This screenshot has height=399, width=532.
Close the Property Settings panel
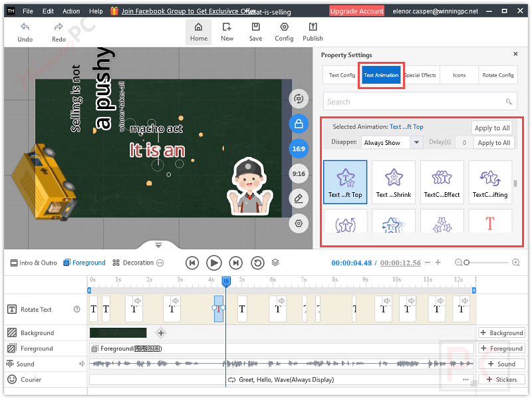(x=515, y=54)
